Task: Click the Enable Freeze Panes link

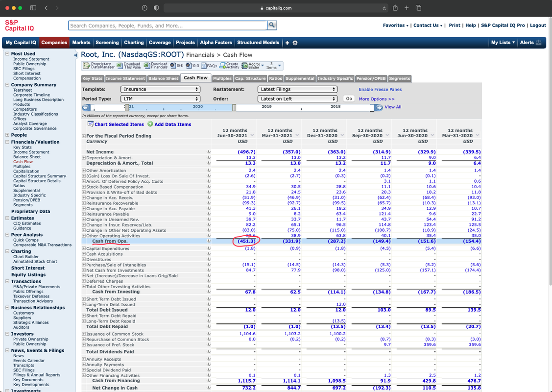Action: (380, 89)
